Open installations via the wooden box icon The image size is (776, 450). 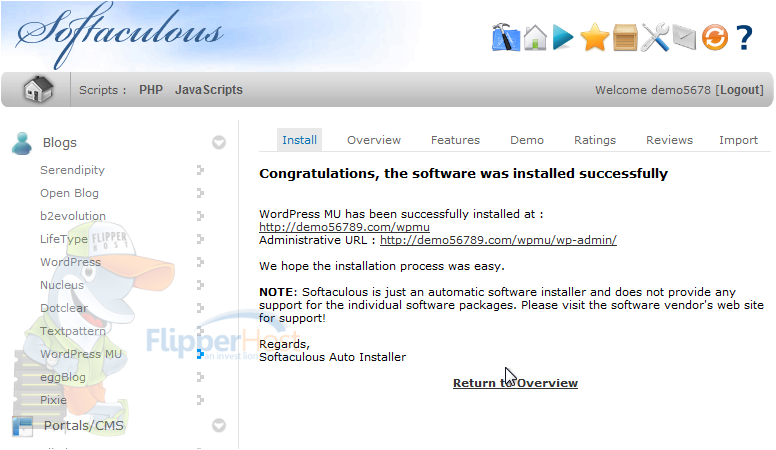click(x=625, y=38)
